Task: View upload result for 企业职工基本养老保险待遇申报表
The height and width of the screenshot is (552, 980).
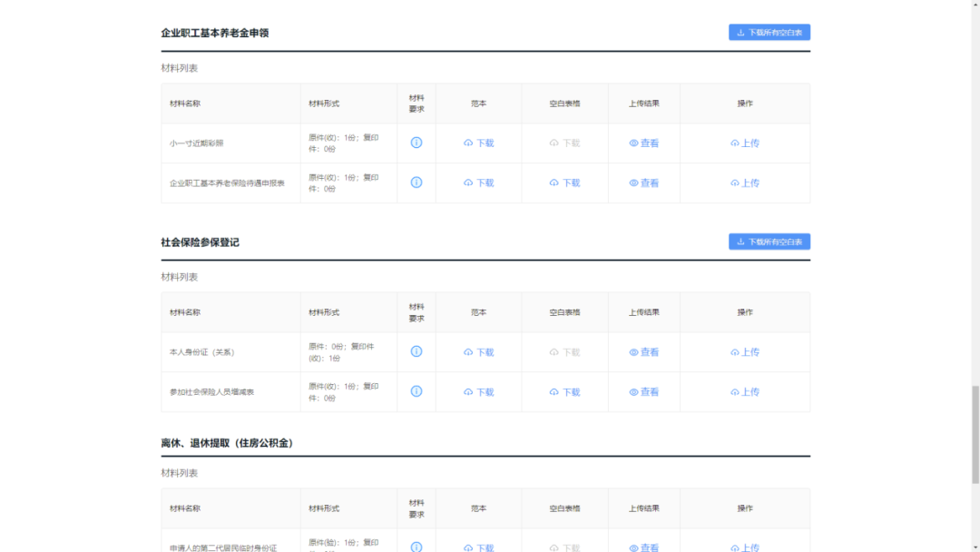Action: coord(643,183)
